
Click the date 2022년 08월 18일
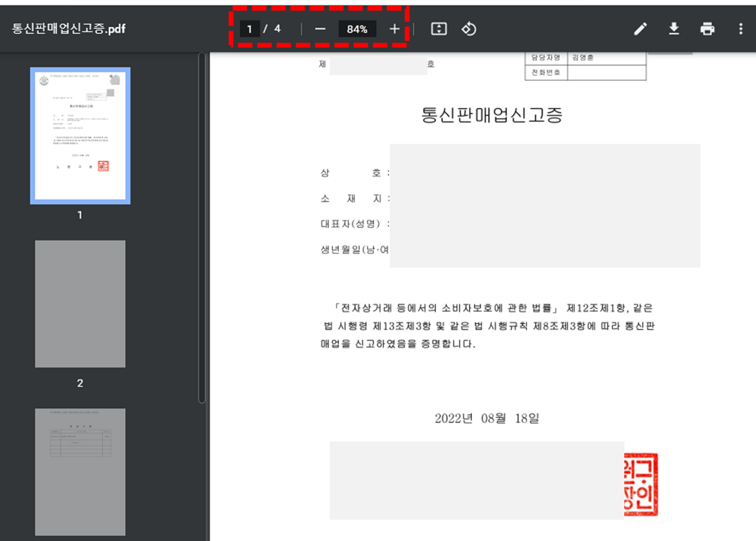tap(487, 419)
